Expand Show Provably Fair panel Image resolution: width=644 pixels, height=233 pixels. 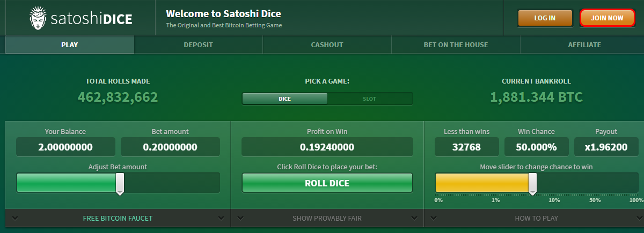(x=327, y=218)
